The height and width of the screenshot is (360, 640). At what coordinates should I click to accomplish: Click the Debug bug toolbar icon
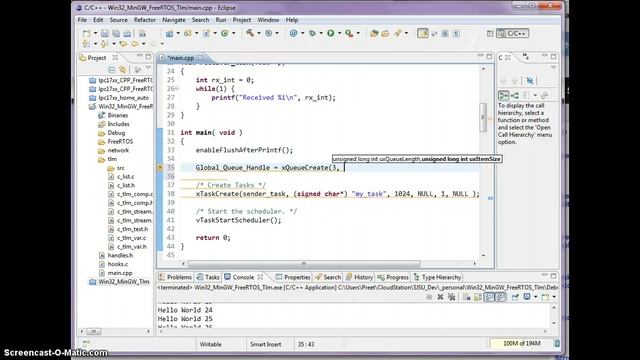click(312, 33)
